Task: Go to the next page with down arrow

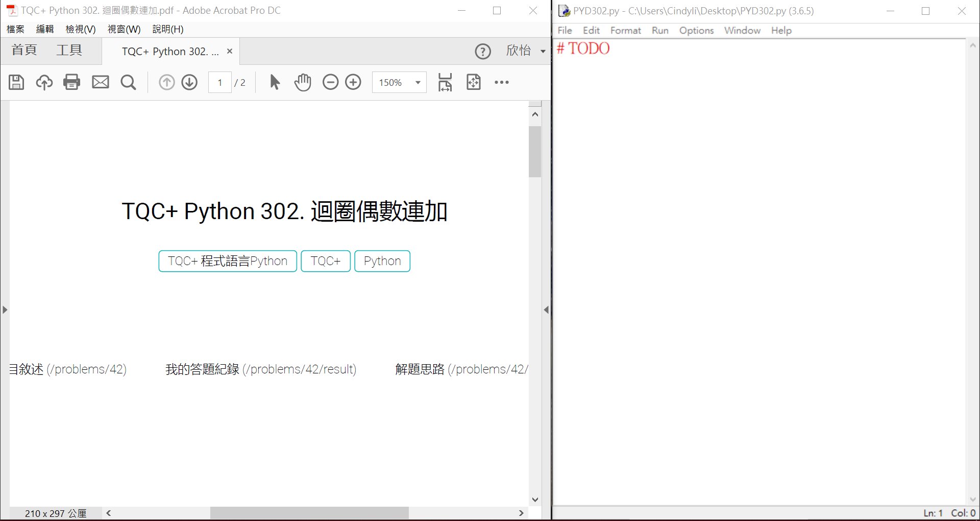Action: pyautogui.click(x=189, y=82)
